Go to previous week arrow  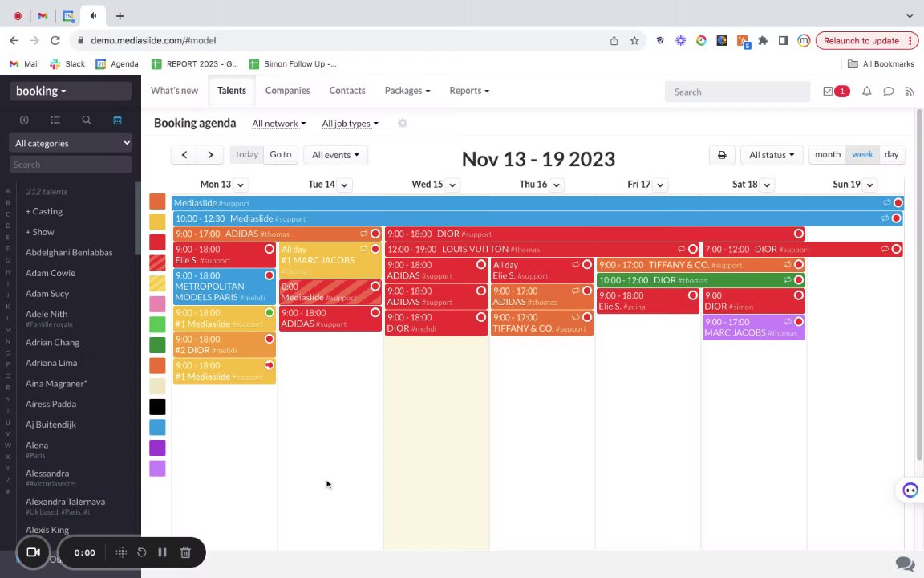184,154
